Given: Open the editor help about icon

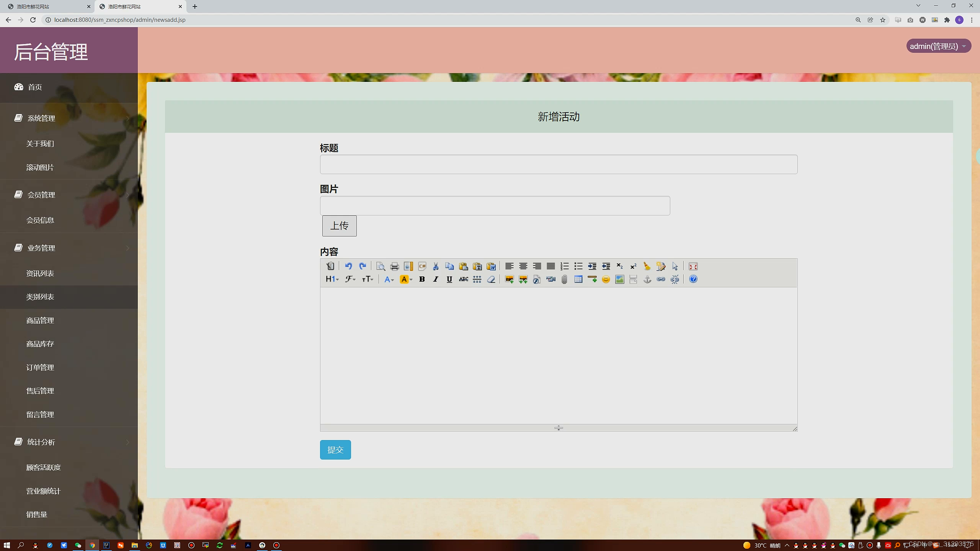Looking at the screenshot, I should click(693, 279).
